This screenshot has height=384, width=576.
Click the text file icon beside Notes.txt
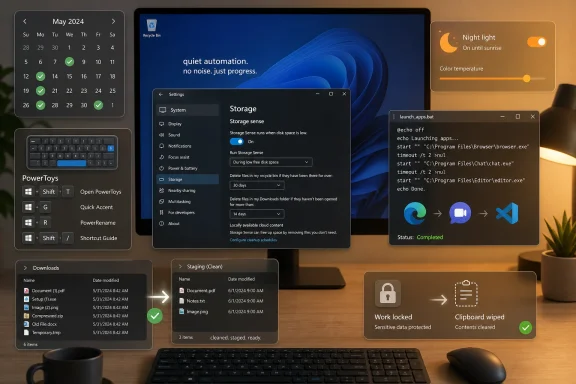[x=181, y=301]
